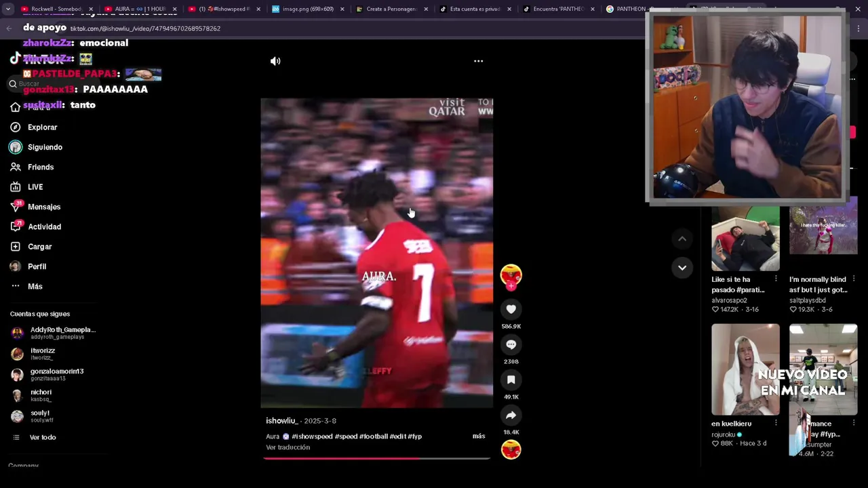
Task: Save video with bookmark icon
Action: pos(511,380)
